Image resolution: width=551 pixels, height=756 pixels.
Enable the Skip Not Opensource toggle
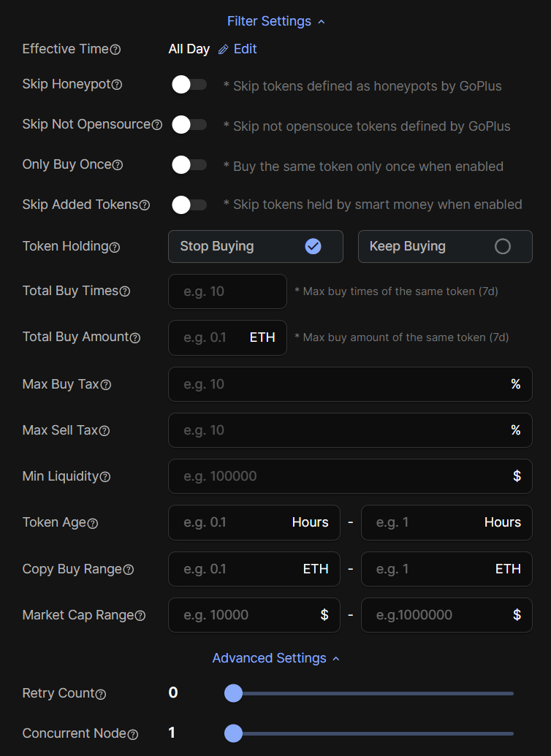[189, 125]
